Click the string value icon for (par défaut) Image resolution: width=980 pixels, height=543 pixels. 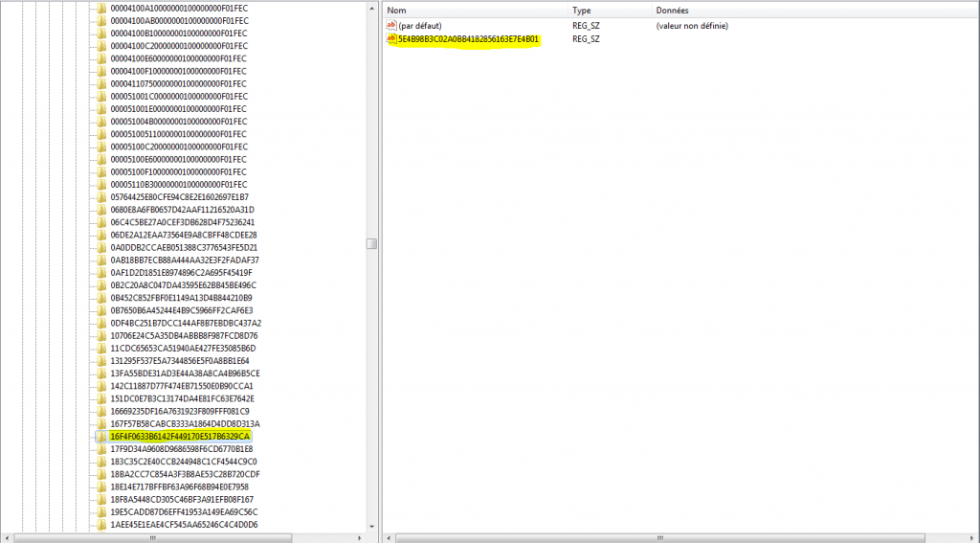click(x=391, y=26)
